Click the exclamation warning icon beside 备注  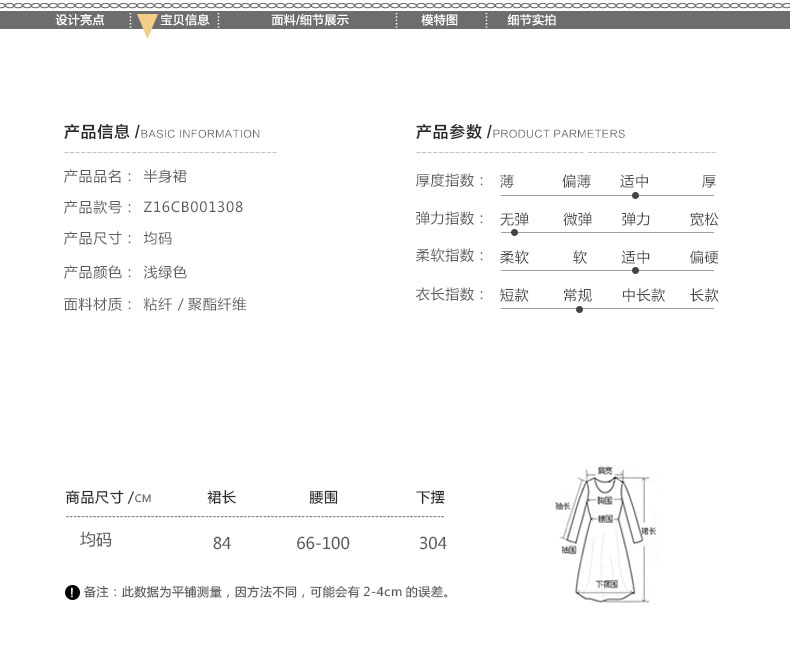(72, 593)
